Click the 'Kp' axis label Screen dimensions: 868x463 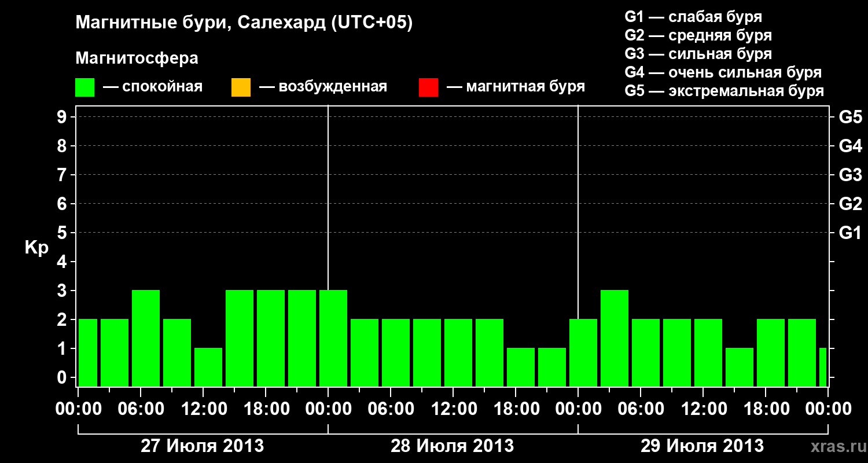click(x=36, y=248)
